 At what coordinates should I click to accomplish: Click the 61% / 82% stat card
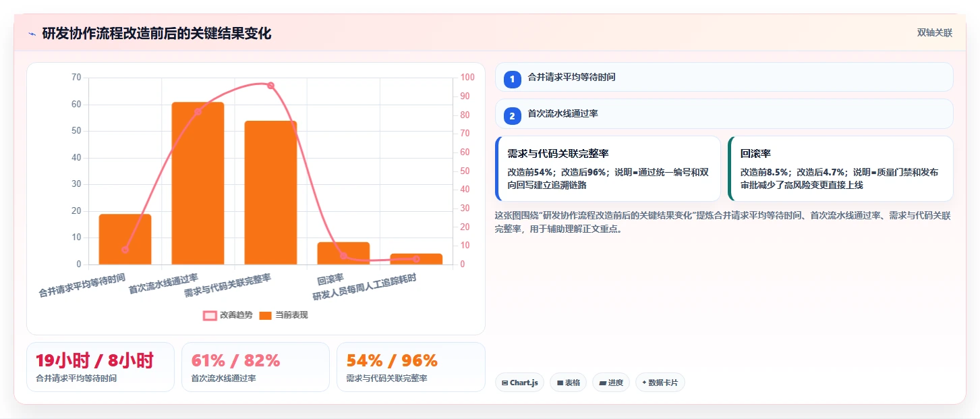tap(256, 367)
